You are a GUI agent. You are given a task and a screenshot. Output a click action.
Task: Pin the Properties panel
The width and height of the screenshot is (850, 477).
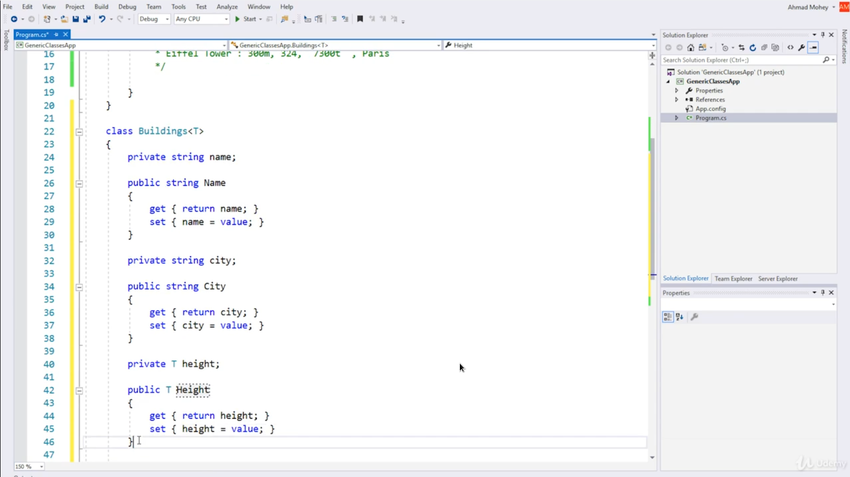coord(823,293)
